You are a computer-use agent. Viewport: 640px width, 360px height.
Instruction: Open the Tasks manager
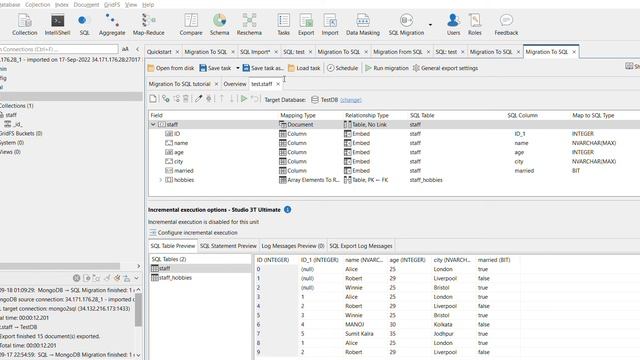pyautogui.click(x=283, y=24)
